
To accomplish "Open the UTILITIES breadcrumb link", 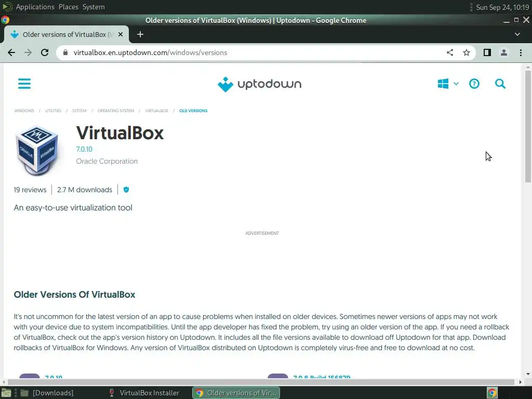I will click(x=54, y=111).
